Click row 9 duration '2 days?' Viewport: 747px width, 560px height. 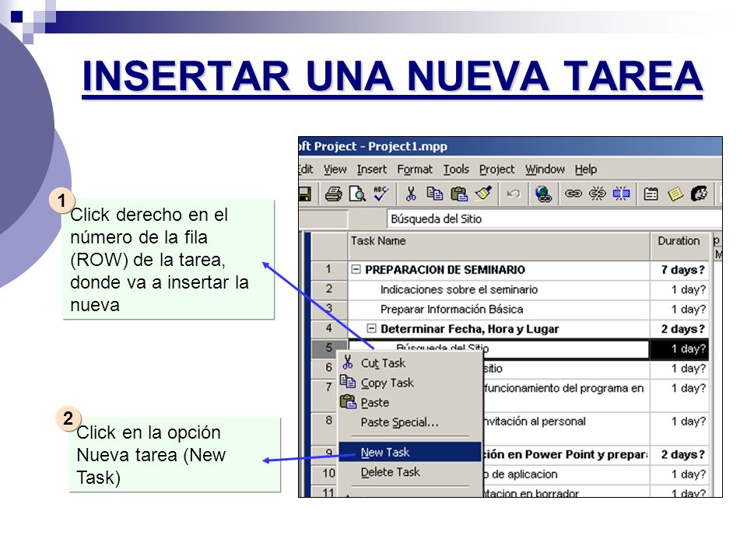(x=679, y=455)
